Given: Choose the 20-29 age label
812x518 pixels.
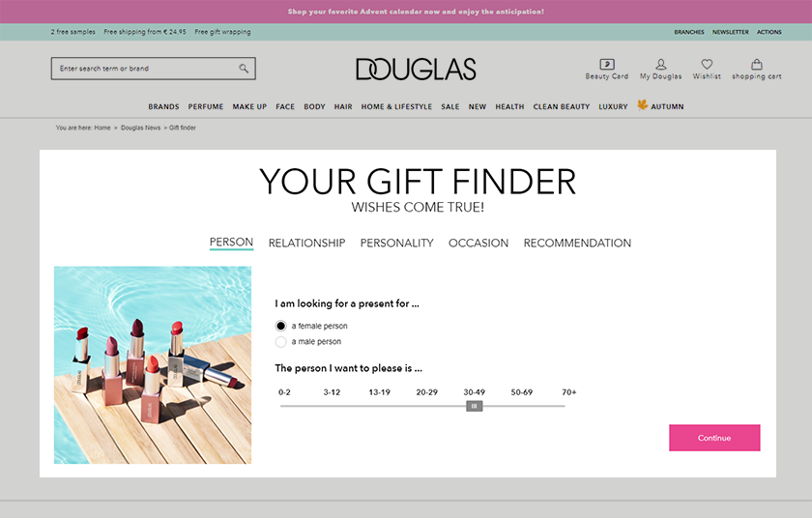Looking at the screenshot, I should click(x=426, y=392).
